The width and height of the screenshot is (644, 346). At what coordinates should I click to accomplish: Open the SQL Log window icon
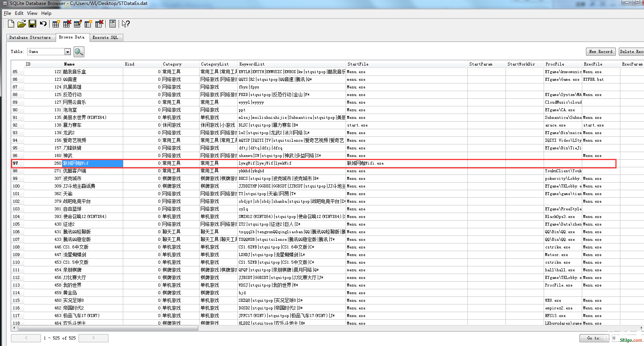113,24
